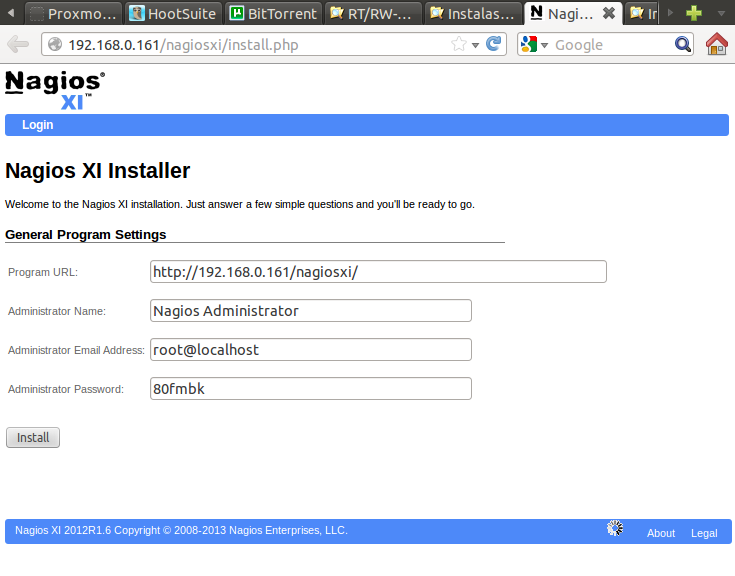Switch to the Instalas tab

pos(473,13)
